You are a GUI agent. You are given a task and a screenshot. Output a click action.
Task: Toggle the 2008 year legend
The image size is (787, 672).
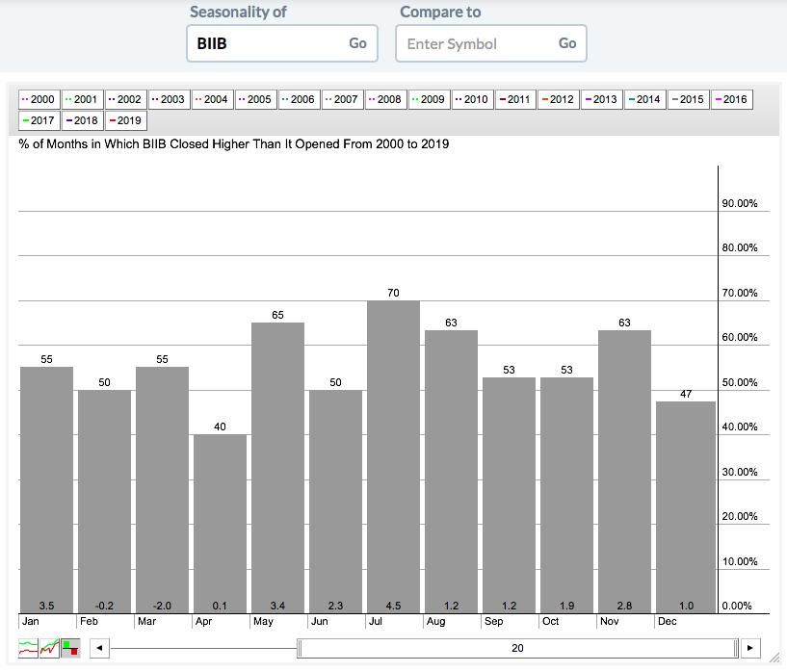pyautogui.click(x=386, y=99)
